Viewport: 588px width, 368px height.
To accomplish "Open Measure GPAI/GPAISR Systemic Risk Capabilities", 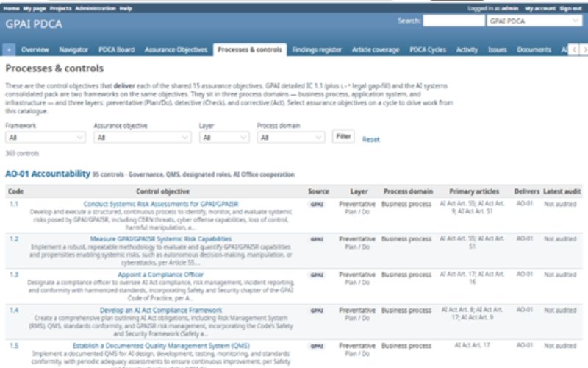I will point(161,238).
